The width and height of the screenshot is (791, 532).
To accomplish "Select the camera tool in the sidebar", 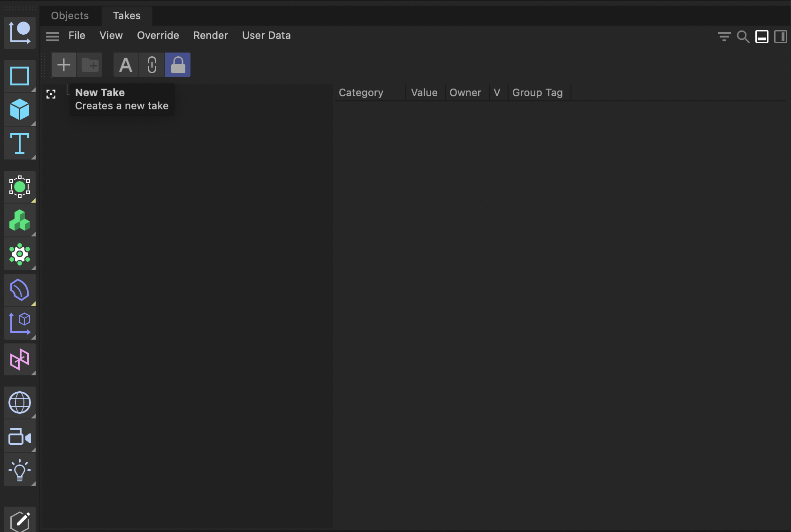I will tap(20, 436).
